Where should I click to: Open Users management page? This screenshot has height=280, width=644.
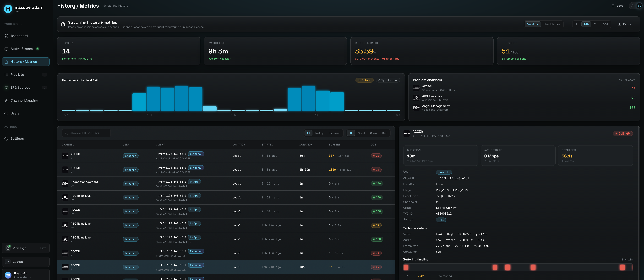[26, 113]
